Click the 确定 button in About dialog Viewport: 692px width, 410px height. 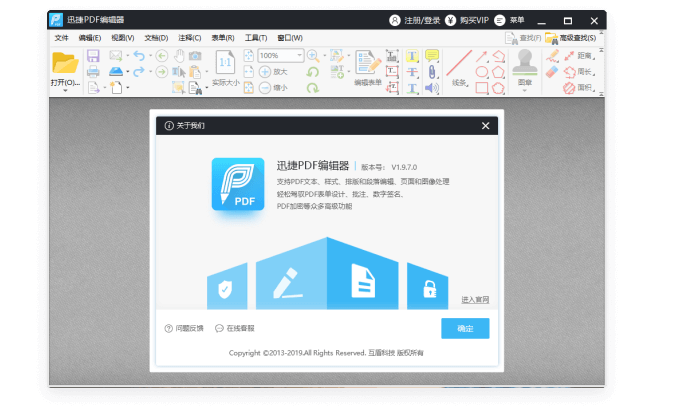[x=465, y=328]
